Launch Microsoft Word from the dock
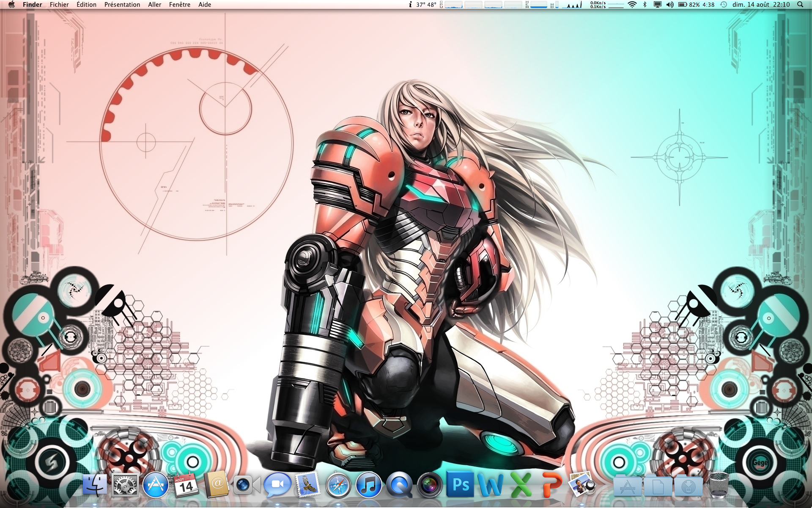This screenshot has height=508, width=812. click(x=491, y=485)
